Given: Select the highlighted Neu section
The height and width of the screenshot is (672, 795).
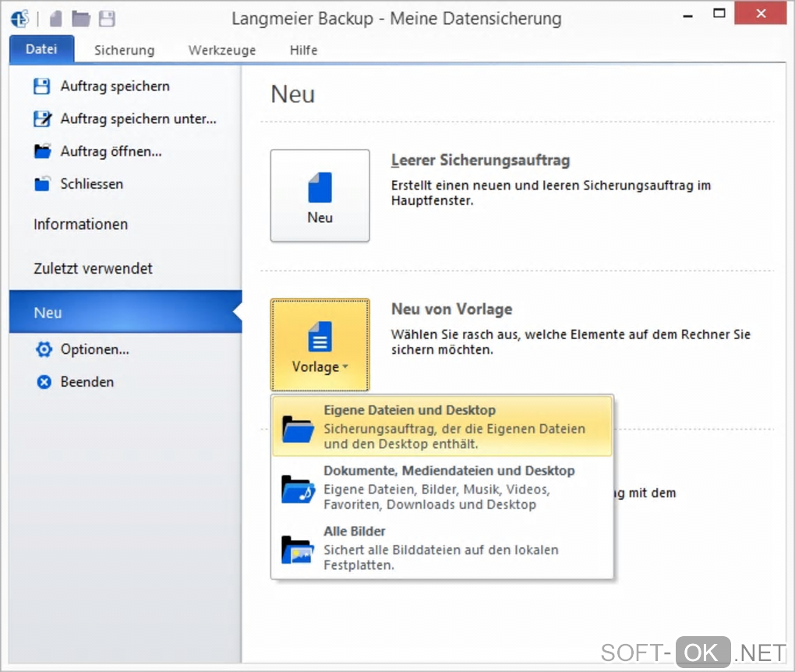Looking at the screenshot, I should coord(125,312).
